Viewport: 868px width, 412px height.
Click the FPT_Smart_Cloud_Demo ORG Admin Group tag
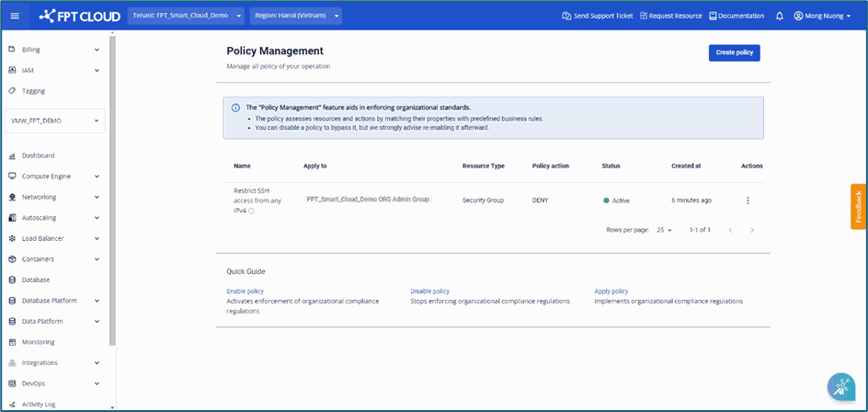coord(368,200)
